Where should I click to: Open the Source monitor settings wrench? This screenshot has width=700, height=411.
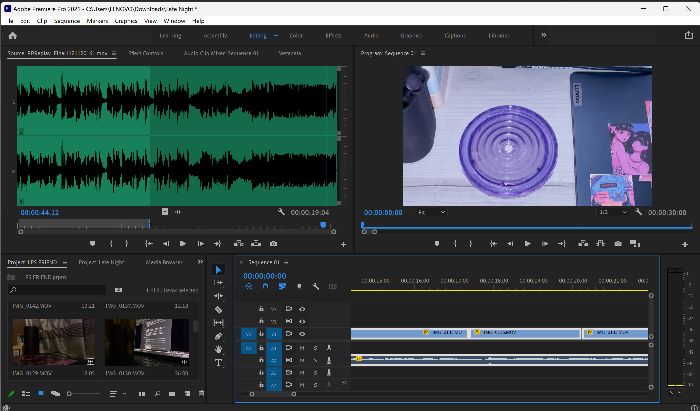pyautogui.click(x=281, y=212)
